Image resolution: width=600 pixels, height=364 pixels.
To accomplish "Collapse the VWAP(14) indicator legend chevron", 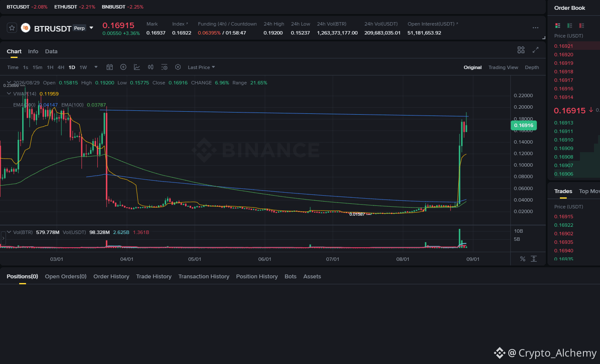I will coord(9,94).
